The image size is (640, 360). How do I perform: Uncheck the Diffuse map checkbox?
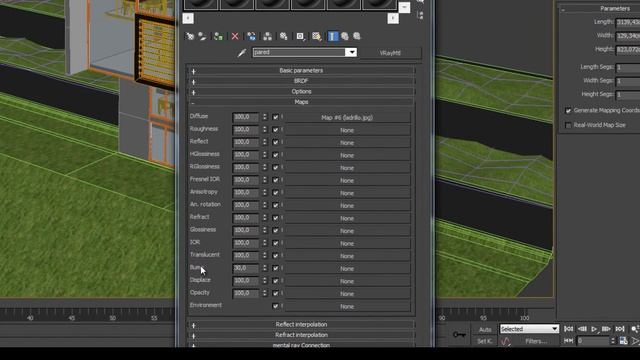coord(275,117)
